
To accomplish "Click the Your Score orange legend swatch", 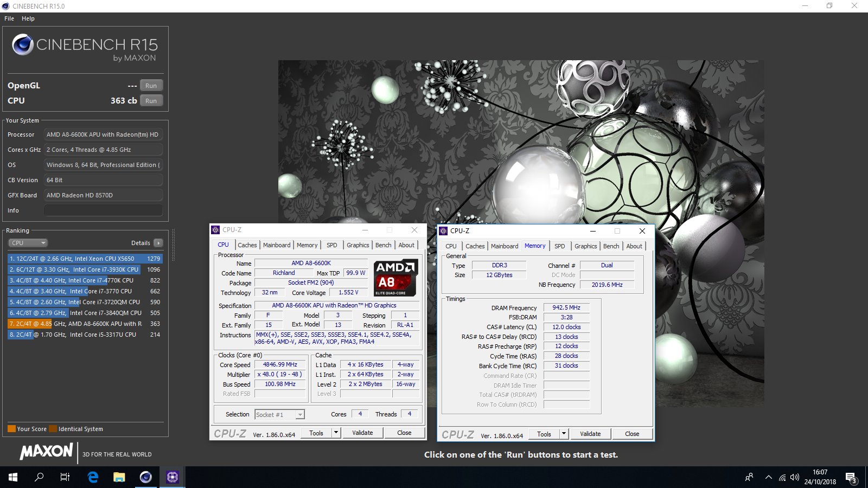I will [11, 429].
